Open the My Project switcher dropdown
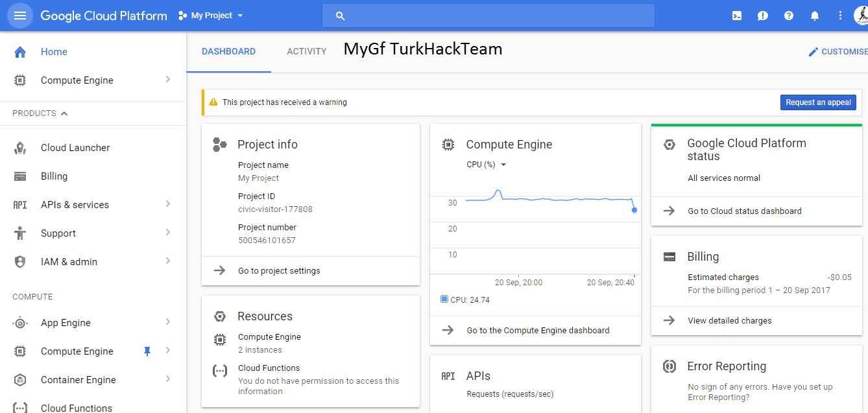The width and height of the screenshot is (868, 413). [x=210, y=15]
